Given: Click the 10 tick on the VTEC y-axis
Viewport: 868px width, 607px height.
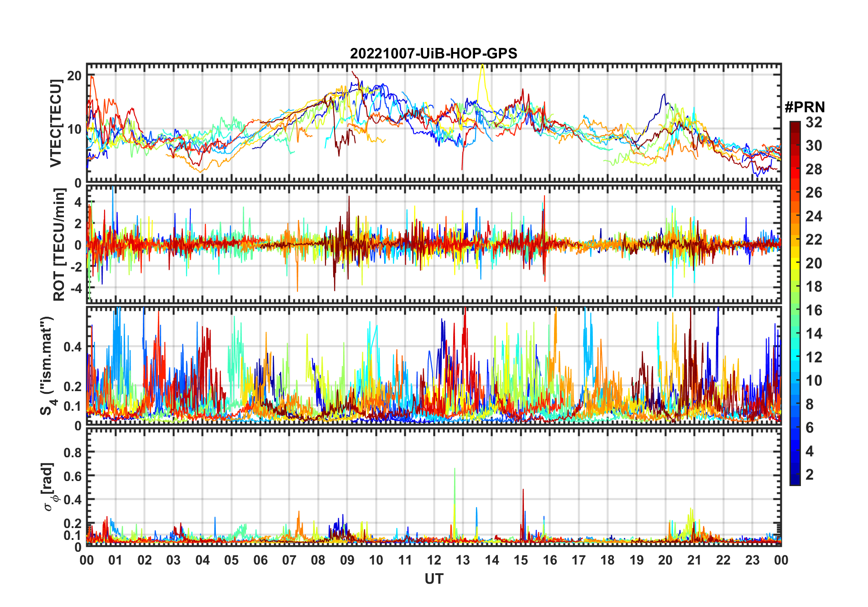Looking at the screenshot, I should point(74,129).
